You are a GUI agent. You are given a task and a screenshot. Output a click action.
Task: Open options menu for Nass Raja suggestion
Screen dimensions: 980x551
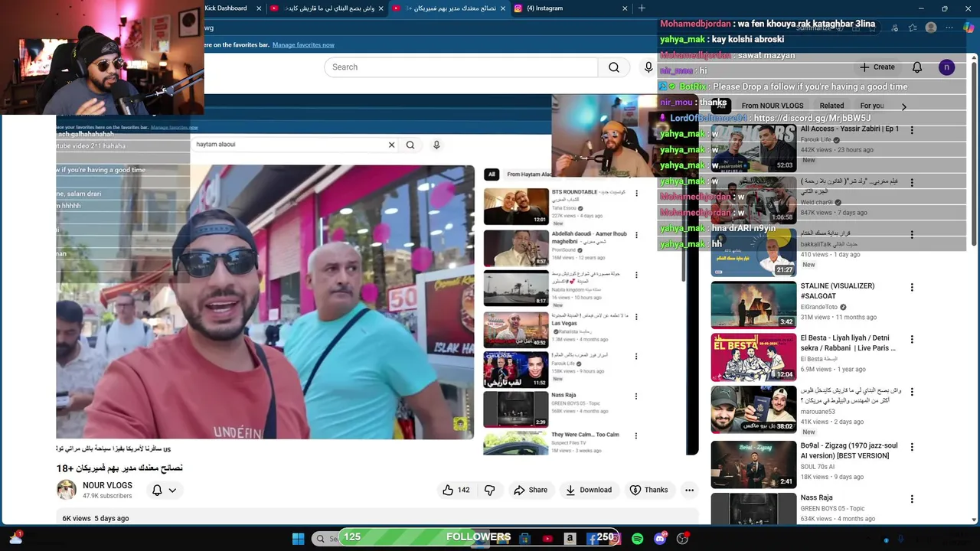click(912, 499)
